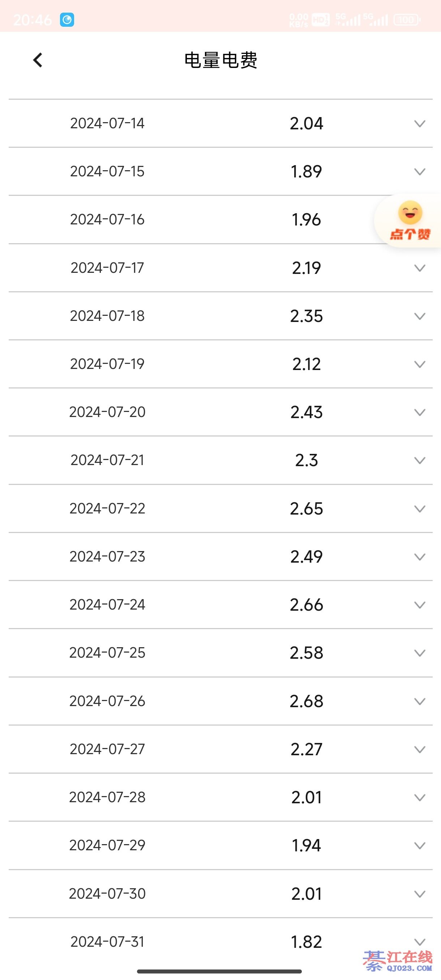Tap the 电量电费 page title

coord(221,60)
